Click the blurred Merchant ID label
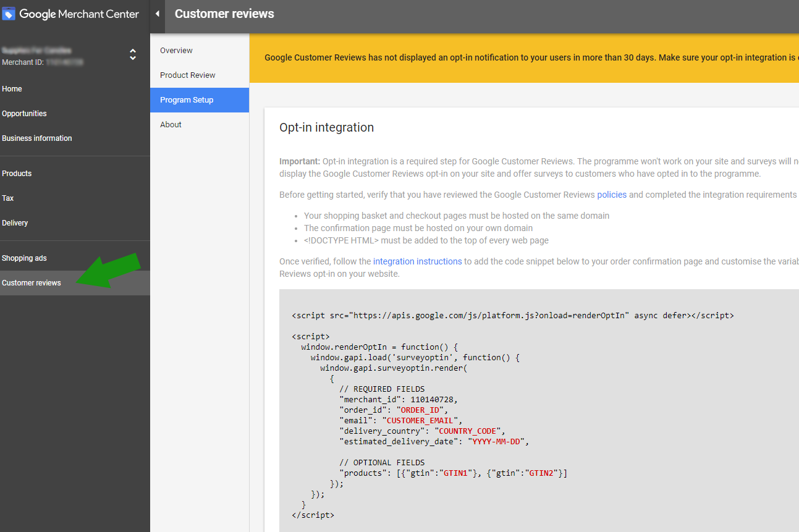Viewport: 799px width, 532px height. tap(43, 62)
